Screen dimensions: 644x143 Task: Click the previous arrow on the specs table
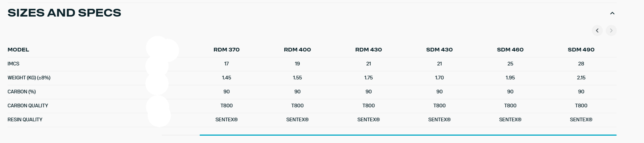[x=597, y=31]
